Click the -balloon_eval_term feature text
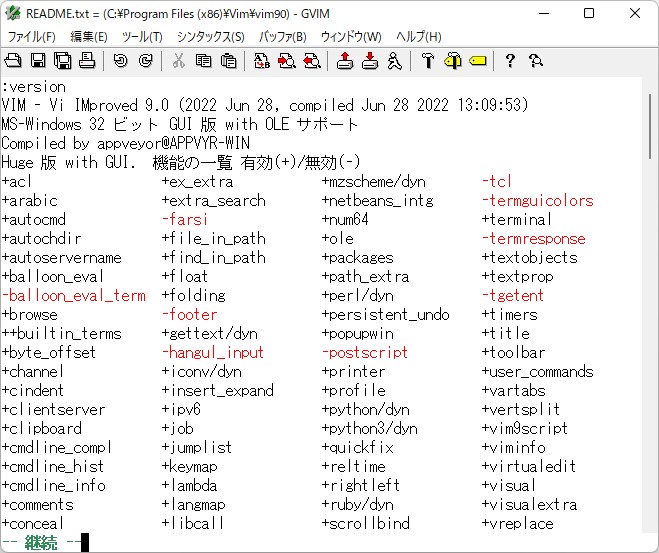 pyautogui.click(x=74, y=295)
